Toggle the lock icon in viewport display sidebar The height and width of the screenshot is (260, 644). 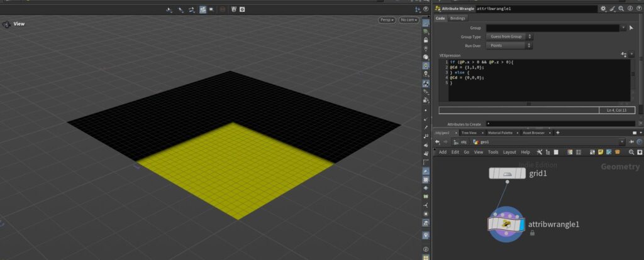(x=426, y=40)
